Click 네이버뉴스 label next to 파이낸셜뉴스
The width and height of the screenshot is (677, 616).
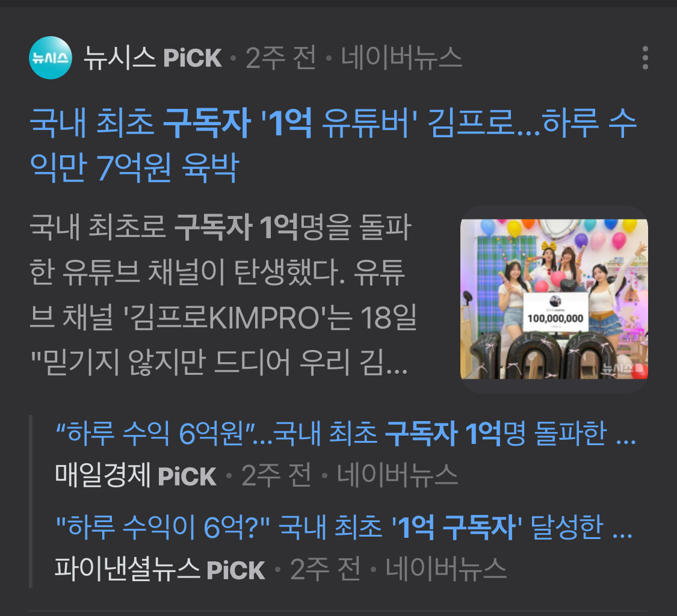coord(446,569)
